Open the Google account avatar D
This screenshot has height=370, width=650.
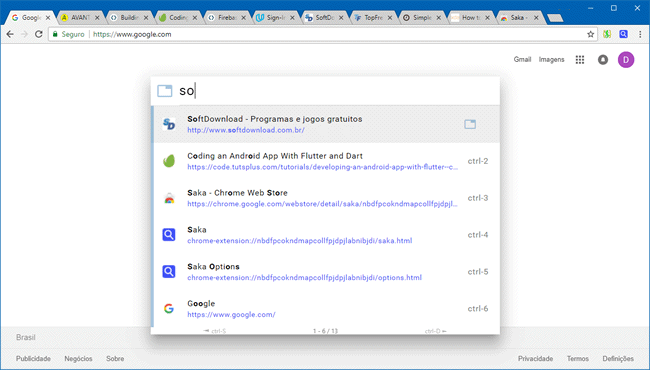(626, 60)
